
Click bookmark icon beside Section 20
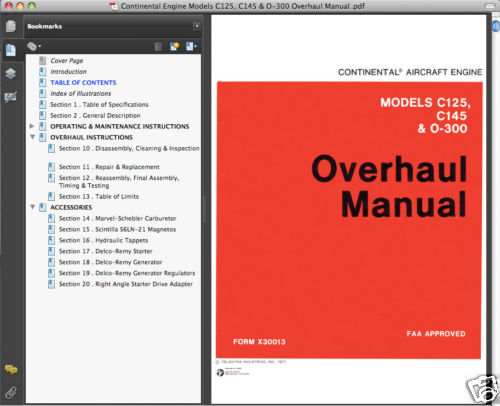coord(51,284)
